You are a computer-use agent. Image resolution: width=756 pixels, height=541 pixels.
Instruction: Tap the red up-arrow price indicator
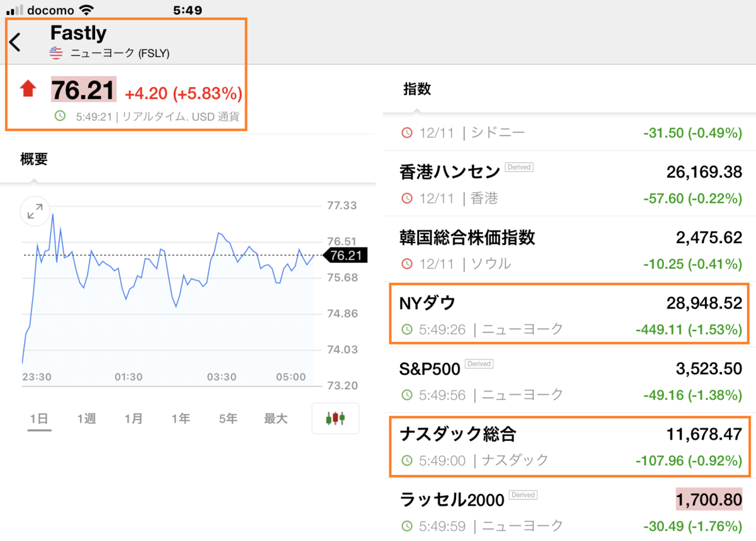click(28, 89)
